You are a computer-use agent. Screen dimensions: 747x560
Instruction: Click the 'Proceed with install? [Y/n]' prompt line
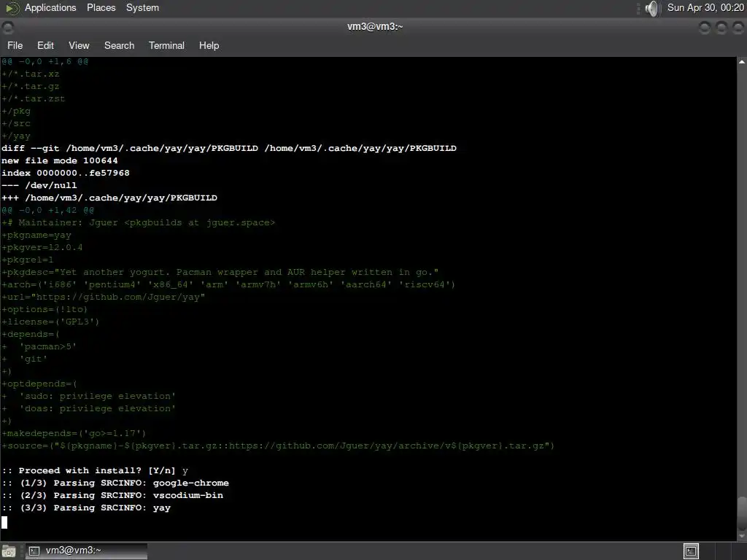tap(95, 470)
